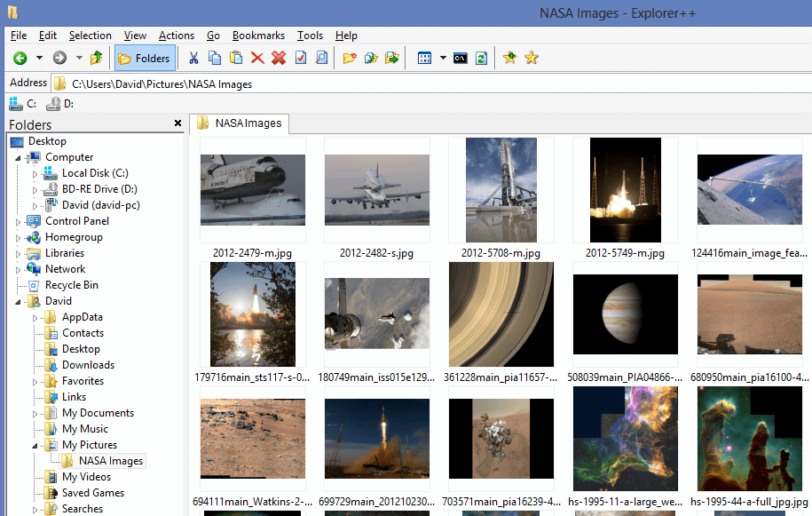Expand the Libraries tree node
This screenshot has height=516, width=812.
[18, 254]
